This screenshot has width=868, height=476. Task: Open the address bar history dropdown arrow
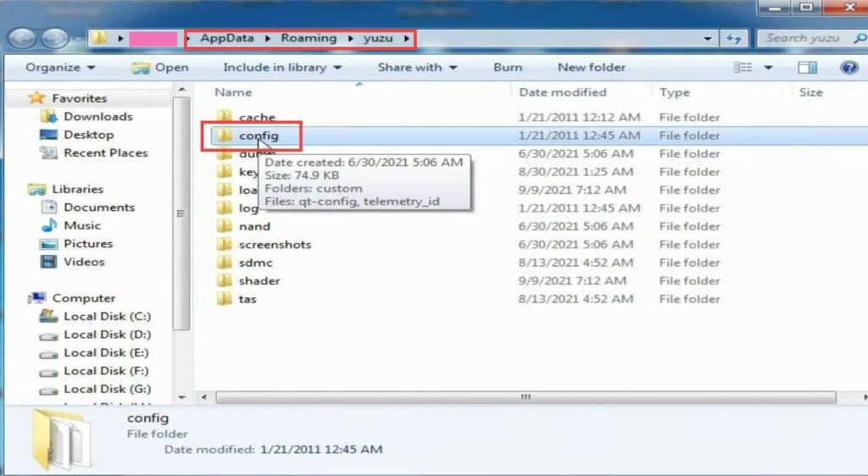[x=707, y=39]
